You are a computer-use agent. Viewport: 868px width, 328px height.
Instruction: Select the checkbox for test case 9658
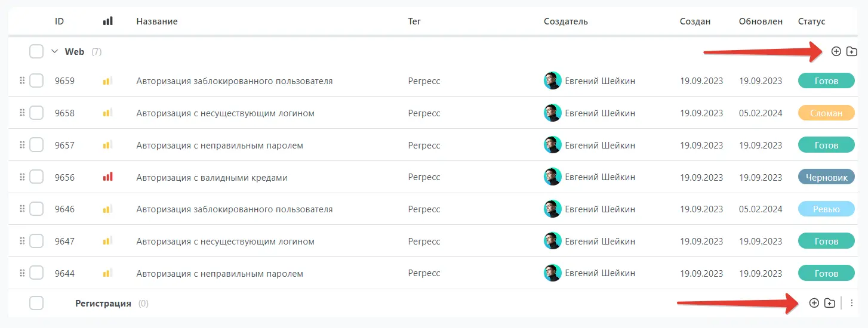[36, 113]
